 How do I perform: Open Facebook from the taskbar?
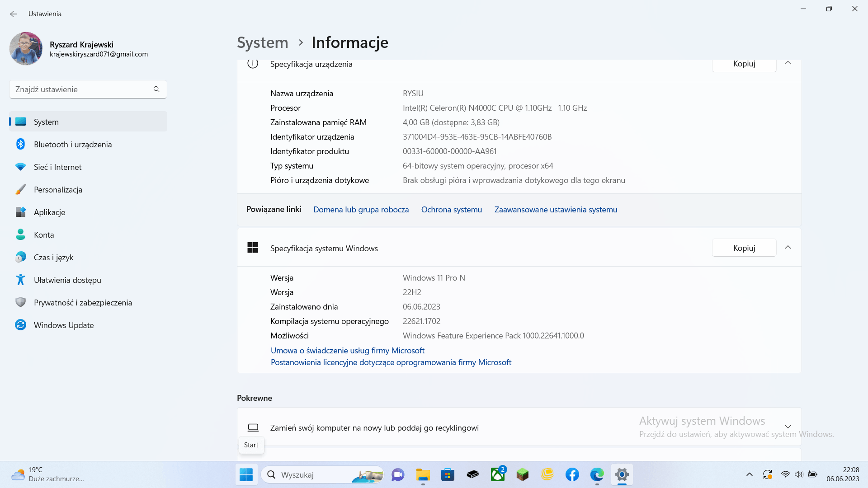pos(572,474)
